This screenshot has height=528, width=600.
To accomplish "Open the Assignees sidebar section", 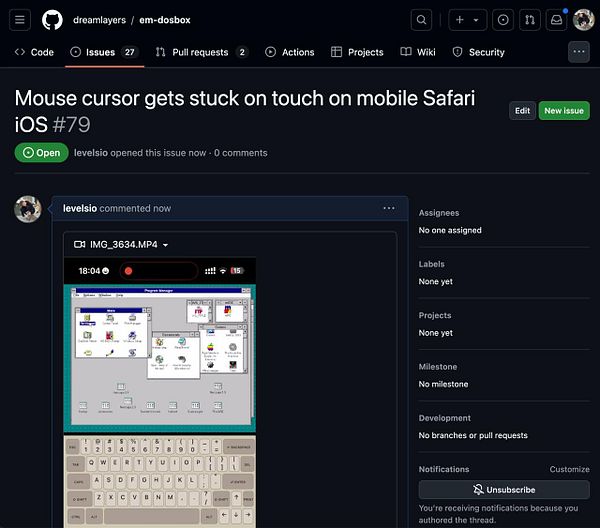I will 439,213.
